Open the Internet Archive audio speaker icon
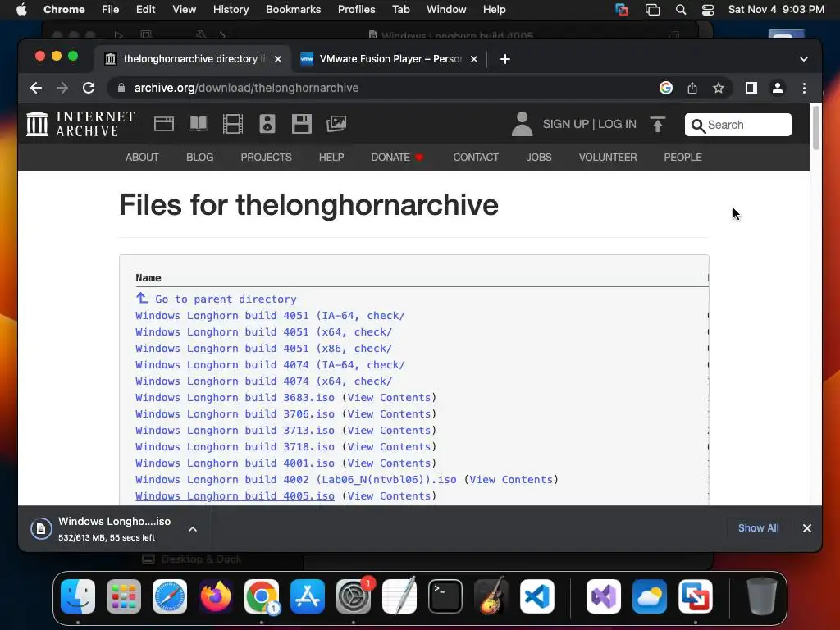 (267, 125)
